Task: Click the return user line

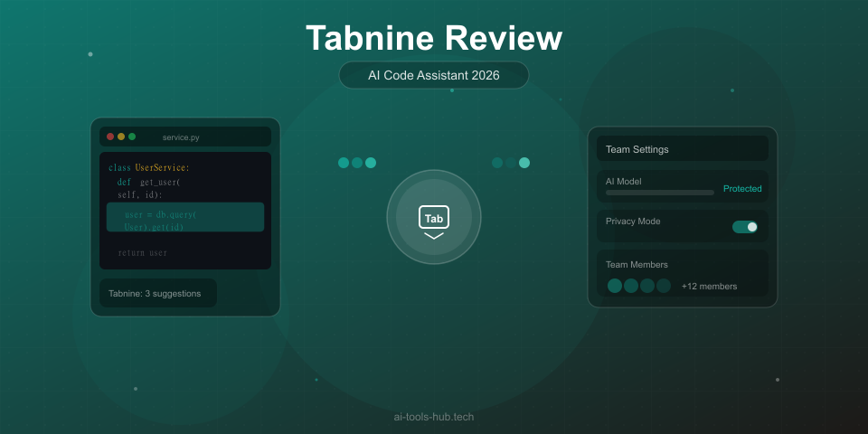Action: click(x=142, y=253)
